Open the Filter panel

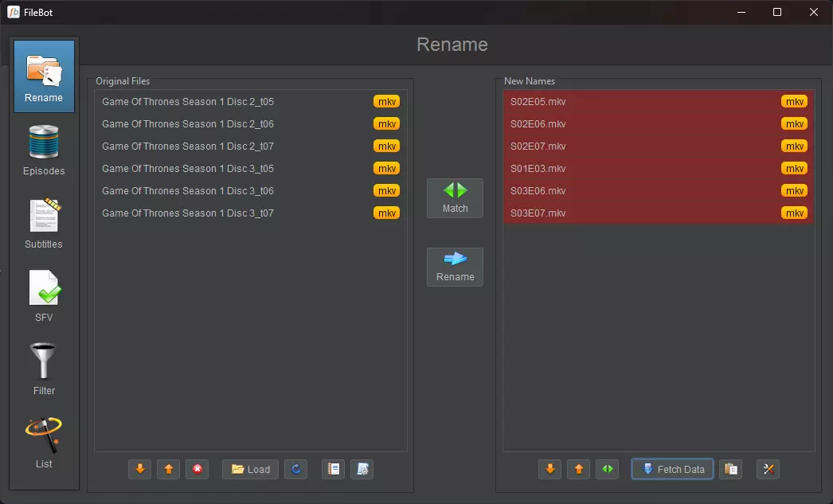(x=44, y=369)
